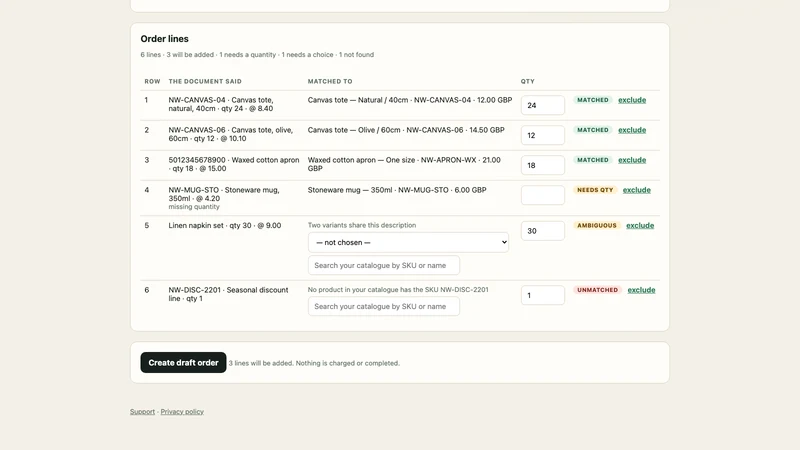The height and width of the screenshot is (450, 800).
Task: Click the Order lines heading
Action: (x=164, y=39)
